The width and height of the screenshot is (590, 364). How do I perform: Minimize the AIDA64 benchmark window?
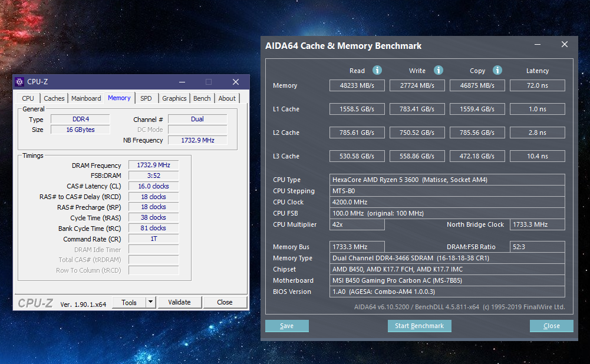tap(538, 44)
